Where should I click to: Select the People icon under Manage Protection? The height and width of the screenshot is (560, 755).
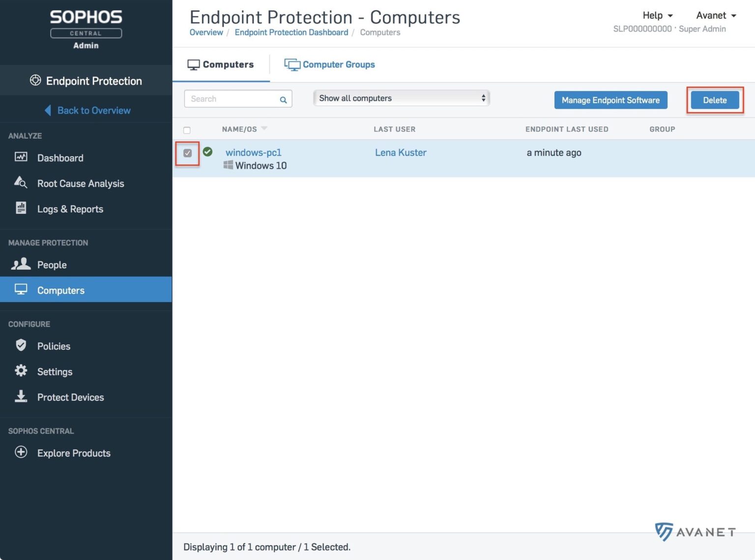tap(20, 264)
